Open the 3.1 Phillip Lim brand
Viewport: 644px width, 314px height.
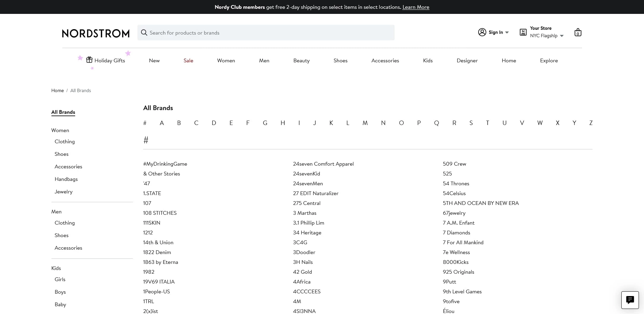tap(308, 223)
